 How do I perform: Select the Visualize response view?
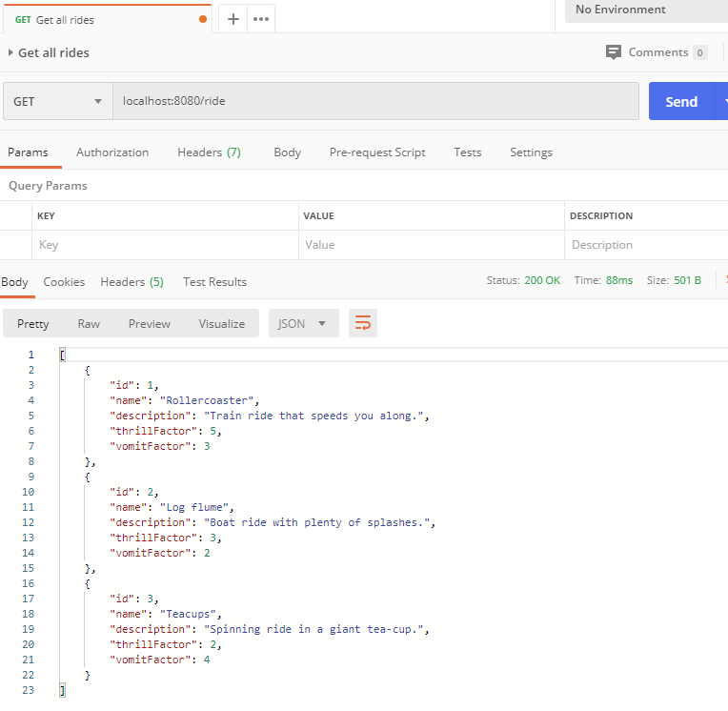pos(221,324)
